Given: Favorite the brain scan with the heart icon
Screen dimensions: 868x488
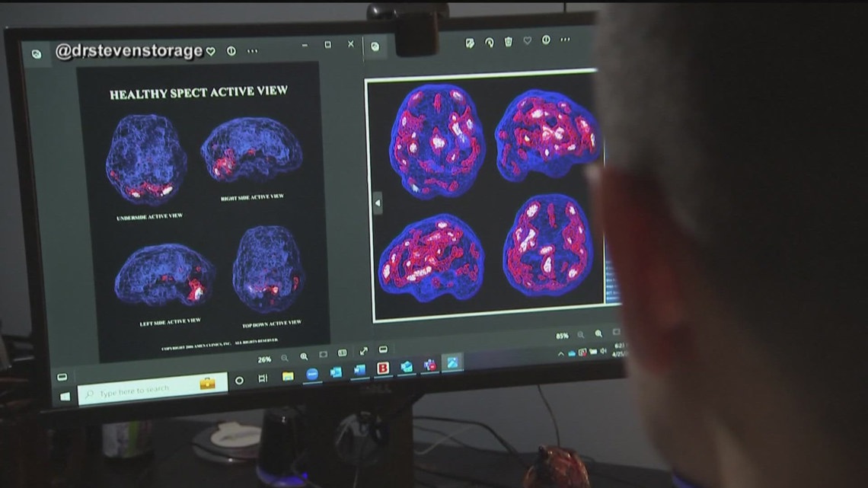Looking at the screenshot, I should pos(528,40).
